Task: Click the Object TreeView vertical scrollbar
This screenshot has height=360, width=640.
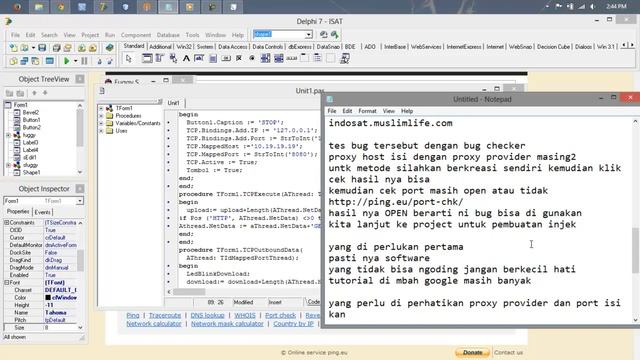Action: pos(80,127)
